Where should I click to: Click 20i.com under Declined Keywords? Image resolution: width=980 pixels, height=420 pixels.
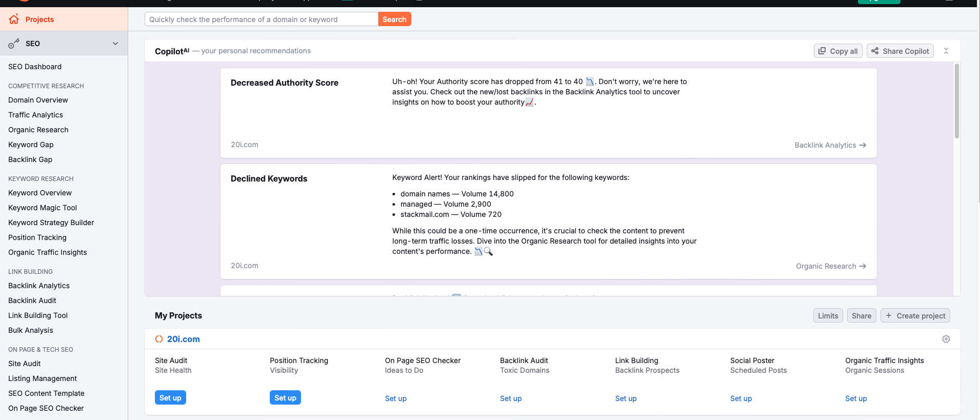coord(245,266)
